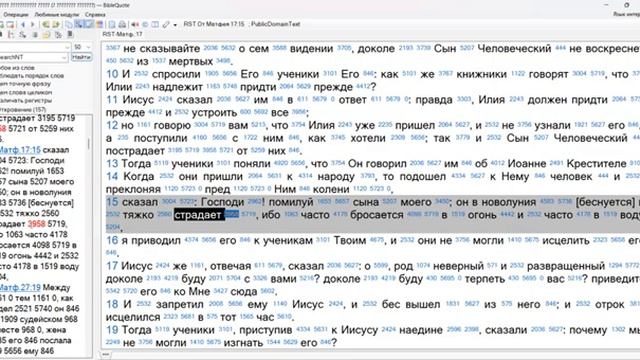The width and height of the screenshot is (640, 360).
Task: Open the Операции menu
Action: pos(16,15)
